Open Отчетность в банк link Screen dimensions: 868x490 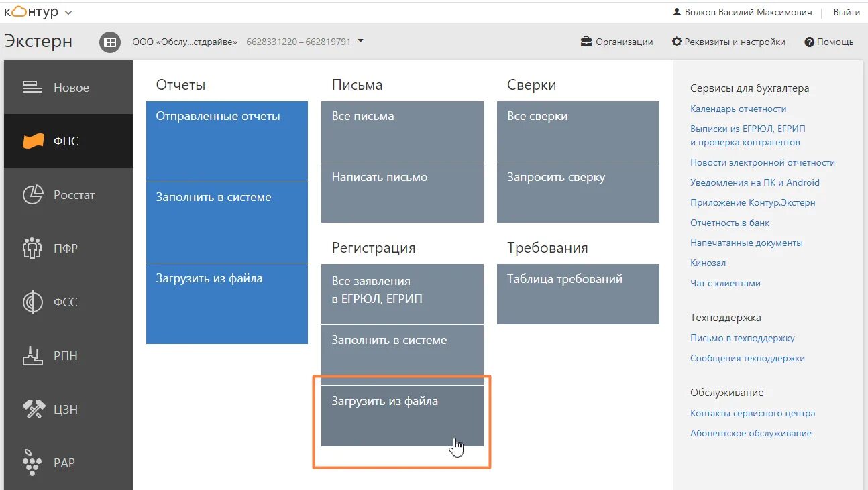(x=730, y=223)
